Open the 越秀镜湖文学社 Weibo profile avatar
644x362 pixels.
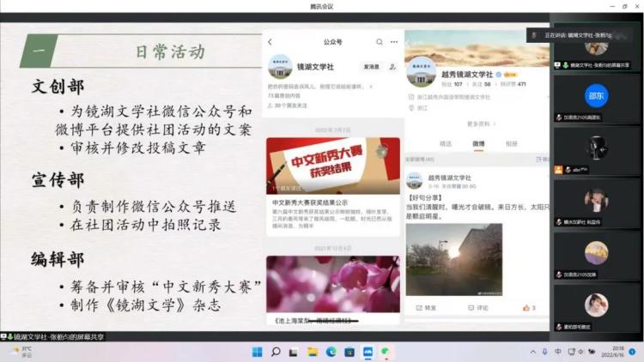(421, 73)
